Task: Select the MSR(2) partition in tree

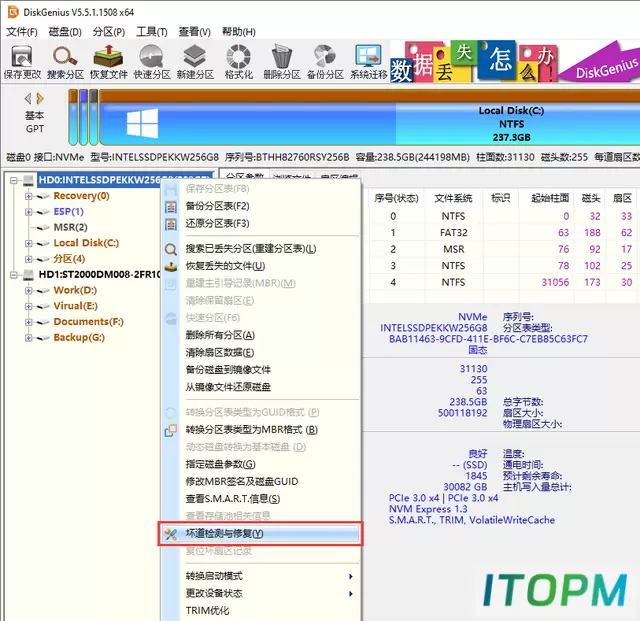Action: [x=70, y=227]
